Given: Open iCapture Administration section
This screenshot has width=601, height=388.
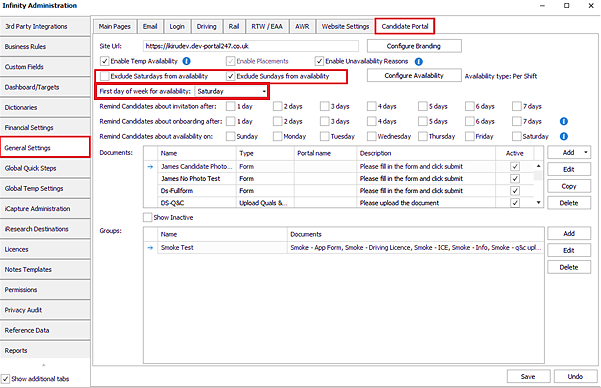Looking at the screenshot, I should pyautogui.click(x=45, y=209).
